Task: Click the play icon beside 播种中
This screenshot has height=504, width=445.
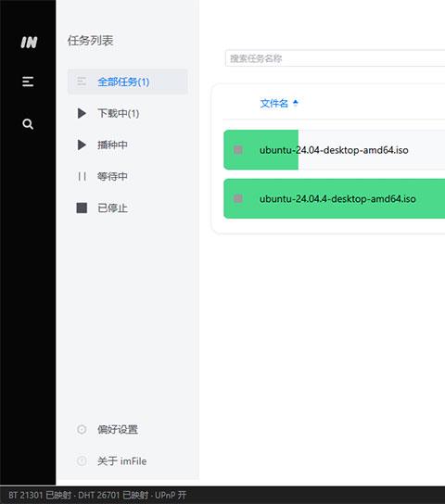Action: (x=82, y=145)
